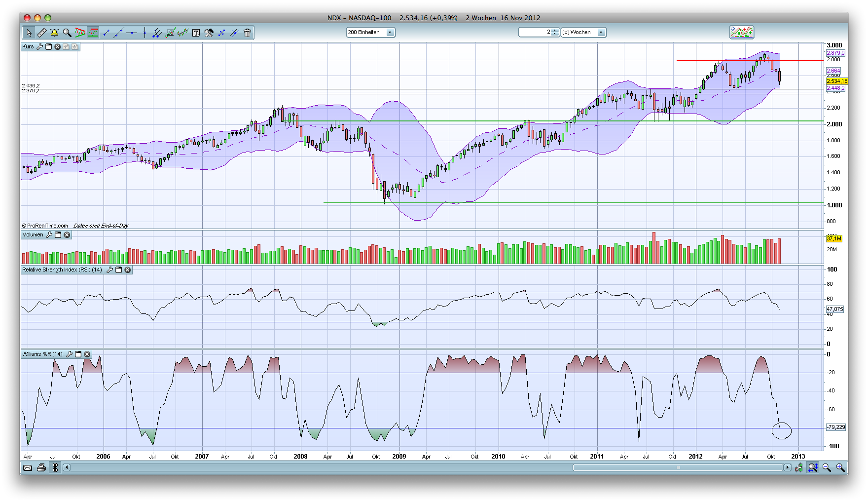Open RSI indicator wrench settings
This screenshot has width=868, height=502.
click(x=110, y=270)
